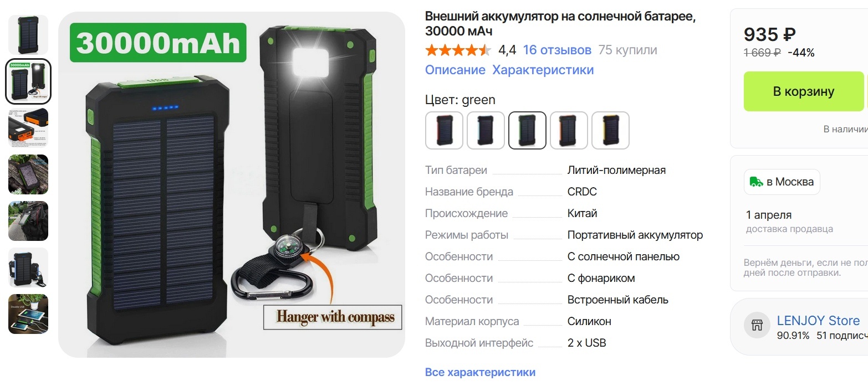Jump to Характеристики section
The width and height of the screenshot is (868, 386).
tap(543, 70)
